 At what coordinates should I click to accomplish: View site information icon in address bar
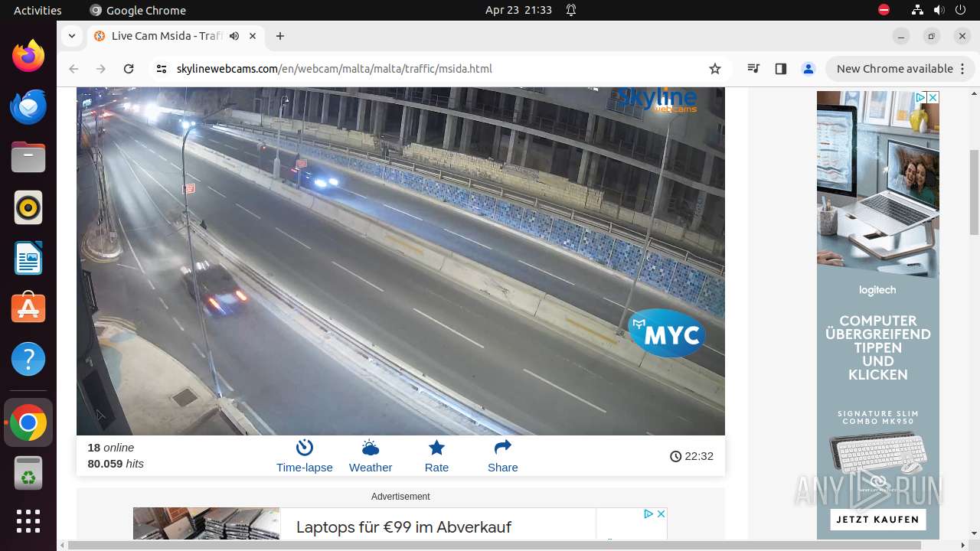(161, 69)
